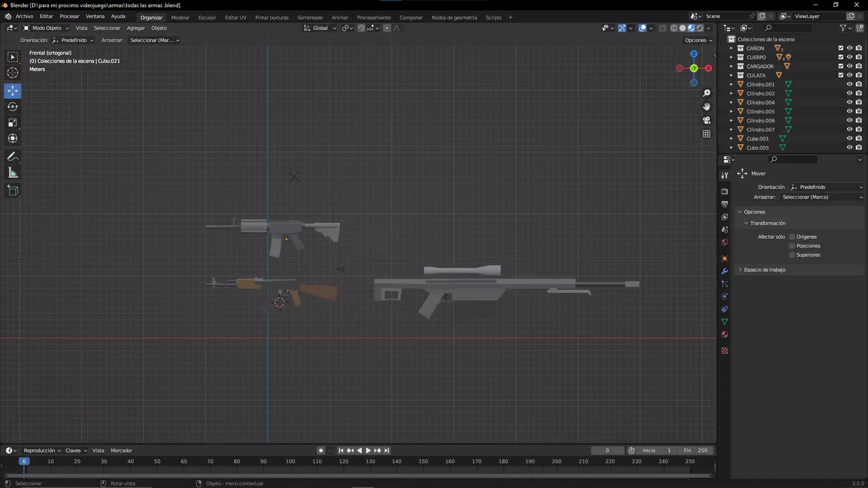Image resolution: width=868 pixels, height=488 pixels.
Task: Click the camera view icon
Action: pos(707,120)
